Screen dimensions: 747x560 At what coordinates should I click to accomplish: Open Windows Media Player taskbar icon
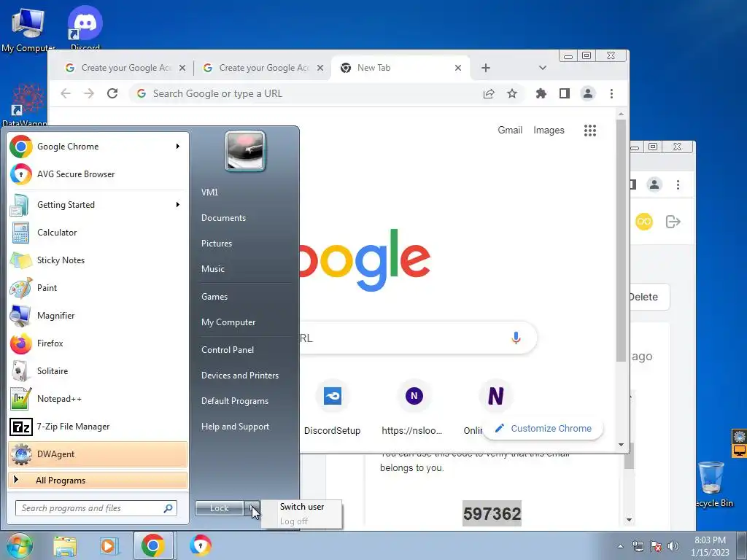(109, 545)
